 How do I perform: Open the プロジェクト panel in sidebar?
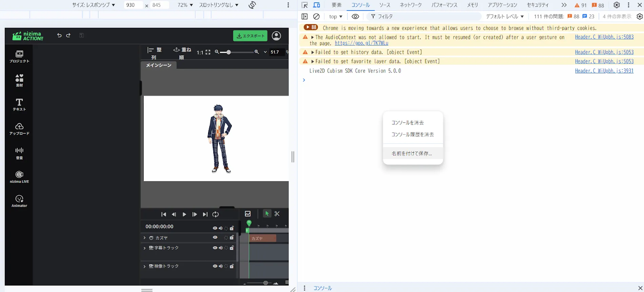[19, 56]
